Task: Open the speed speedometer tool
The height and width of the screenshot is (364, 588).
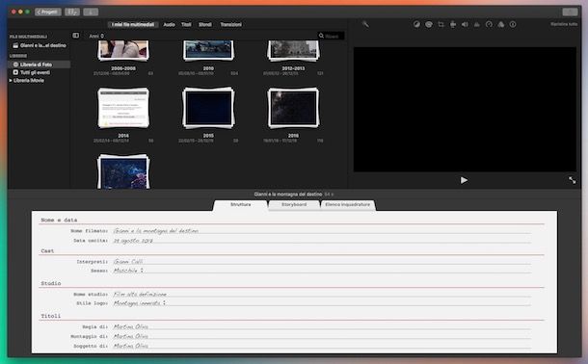Action: point(489,24)
